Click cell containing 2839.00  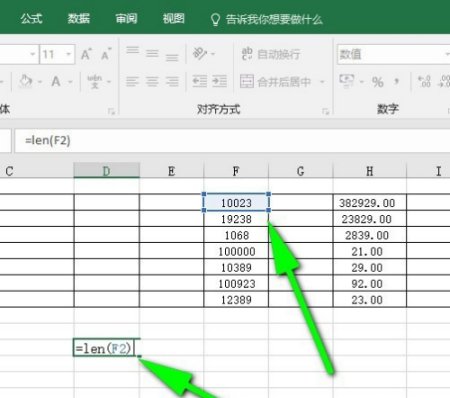coord(370,235)
